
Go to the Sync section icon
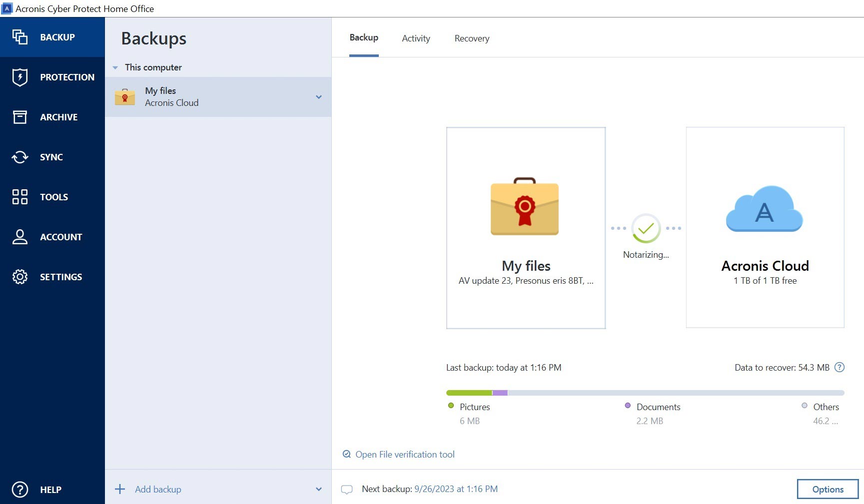coord(20,157)
